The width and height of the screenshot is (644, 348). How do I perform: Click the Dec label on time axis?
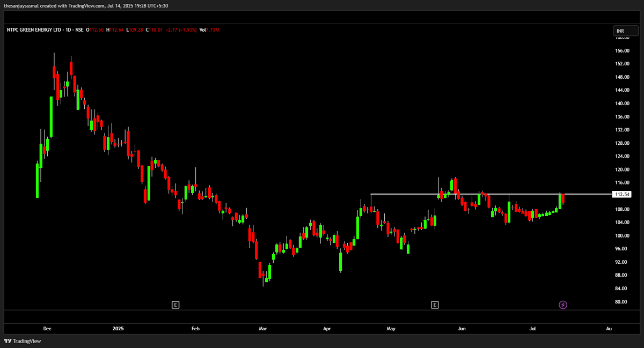pyautogui.click(x=47, y=328)
